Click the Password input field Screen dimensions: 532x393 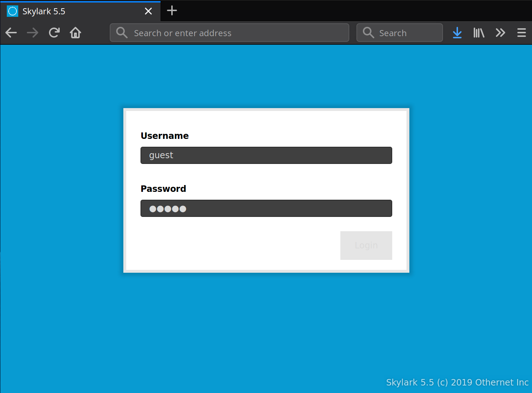pyautogui.click(x=266, y=208)
